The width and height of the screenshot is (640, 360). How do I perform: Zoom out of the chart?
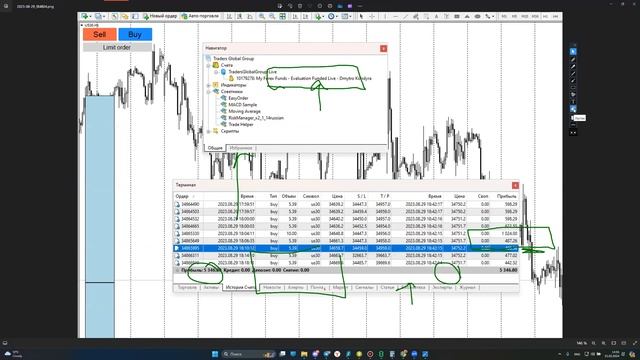click(272, 16)
